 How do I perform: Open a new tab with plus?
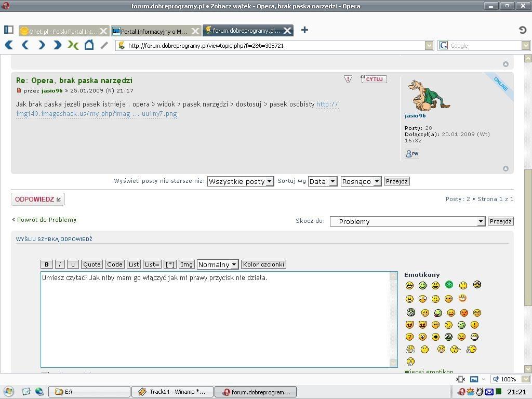[x=304, y=30]
